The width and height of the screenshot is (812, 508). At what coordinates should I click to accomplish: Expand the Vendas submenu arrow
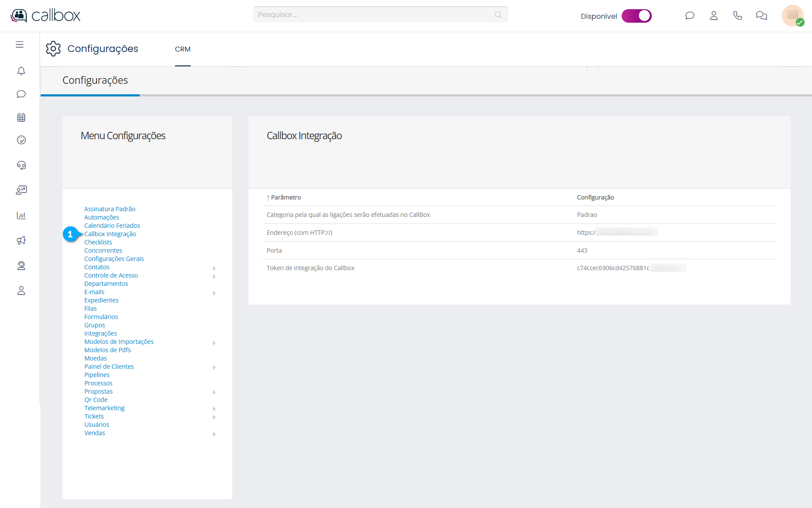(x=214, y=434)
